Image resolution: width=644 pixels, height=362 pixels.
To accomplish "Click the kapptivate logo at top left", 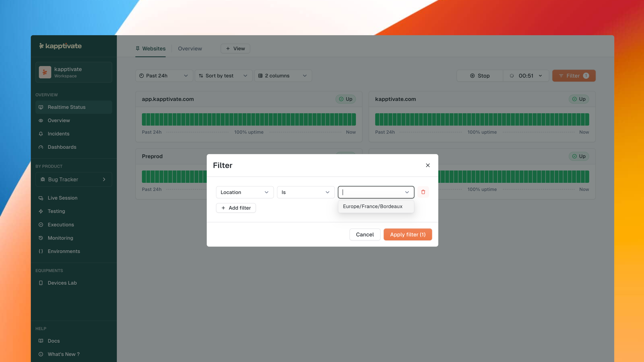I will (x=60, y=46).
